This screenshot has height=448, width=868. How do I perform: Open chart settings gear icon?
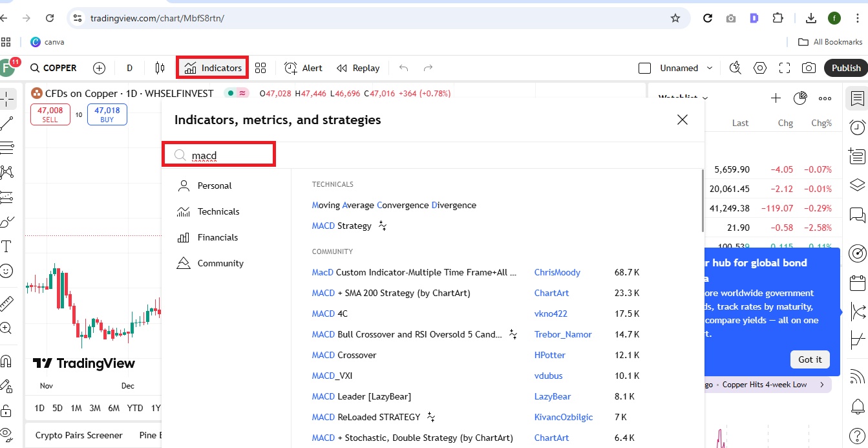pyautogui.click(x=760, y=68)
